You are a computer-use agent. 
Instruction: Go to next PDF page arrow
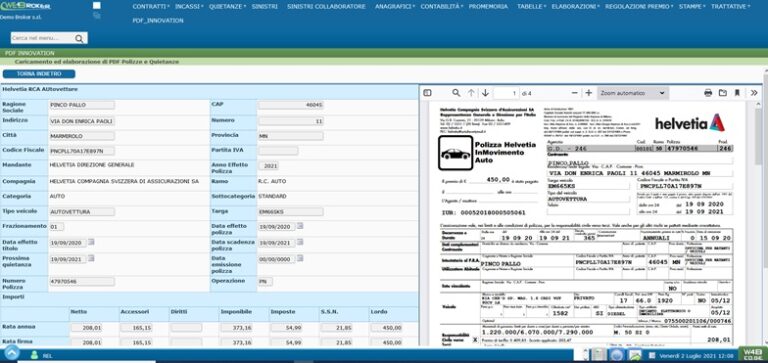(485, 93)
